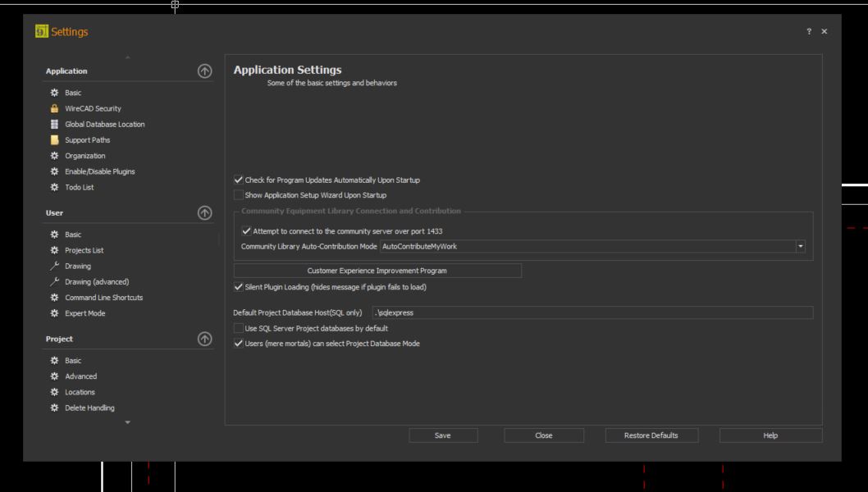The width and height of the screenshot is (868, 492).
Task: Enable Show Application Setup Wizard Upon Startup
Action: point(239,195)
